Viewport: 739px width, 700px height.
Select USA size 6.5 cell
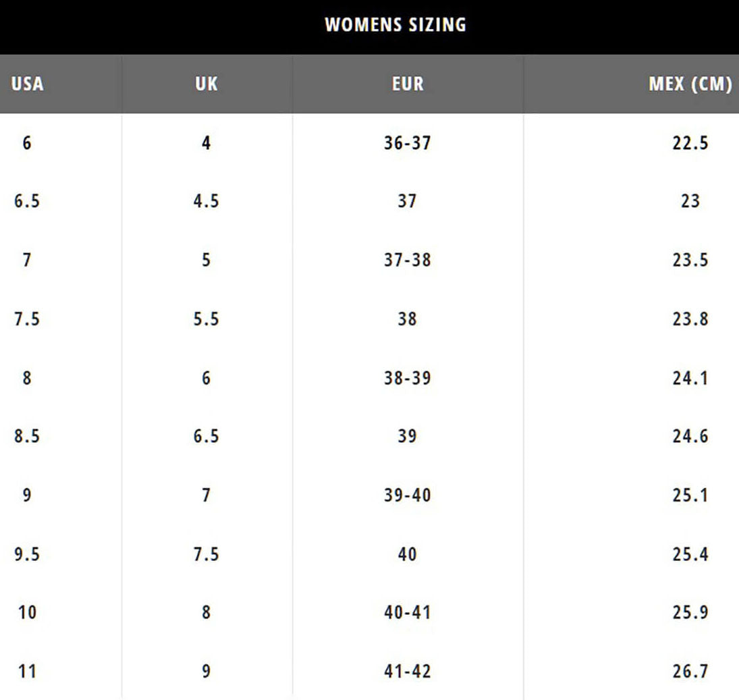point(27,201)
